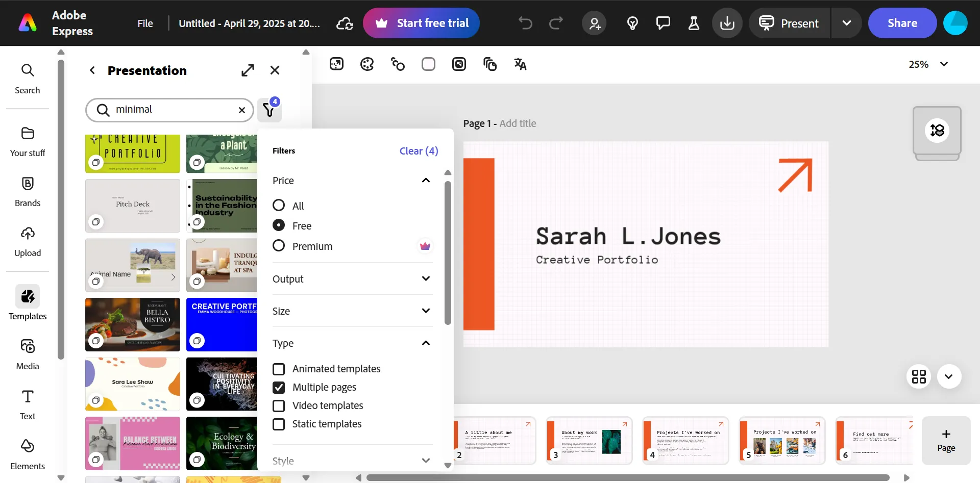Select the color palette tool in the toolbar

pyautogui.click(x=367, y=64)
